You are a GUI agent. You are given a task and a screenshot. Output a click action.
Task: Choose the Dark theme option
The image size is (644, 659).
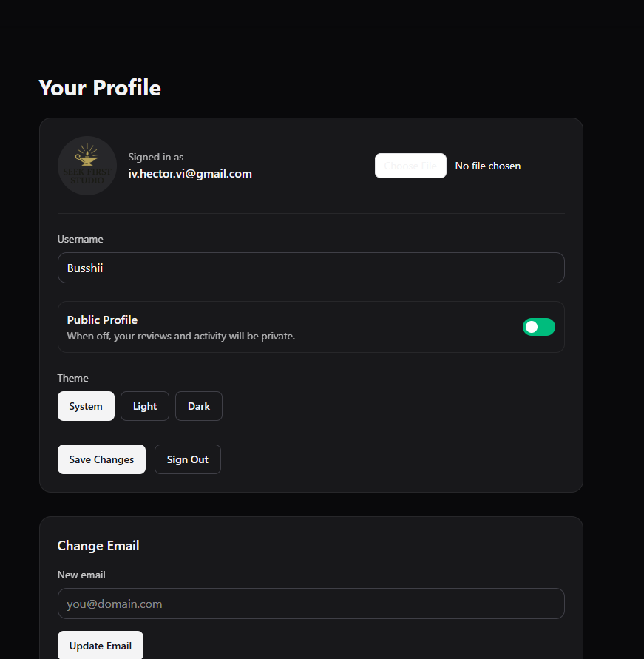pyautogui.click(x=199, y=406)
